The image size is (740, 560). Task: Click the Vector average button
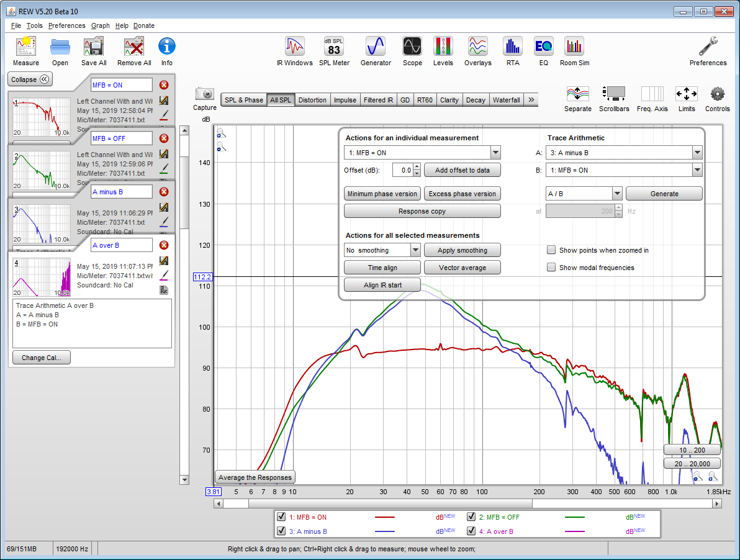pos(462,268)
